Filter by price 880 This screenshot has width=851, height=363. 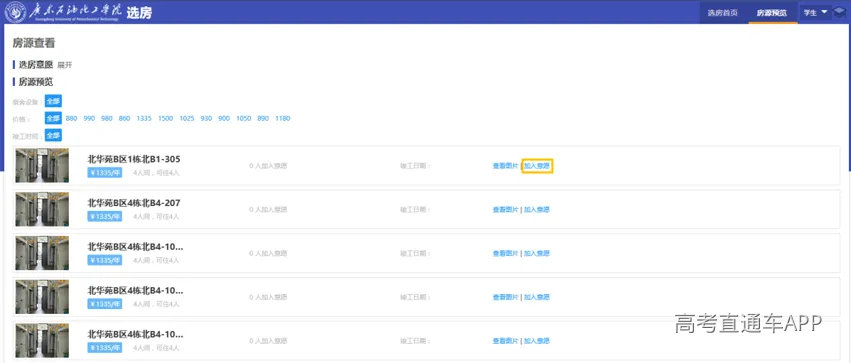[72, 118]
